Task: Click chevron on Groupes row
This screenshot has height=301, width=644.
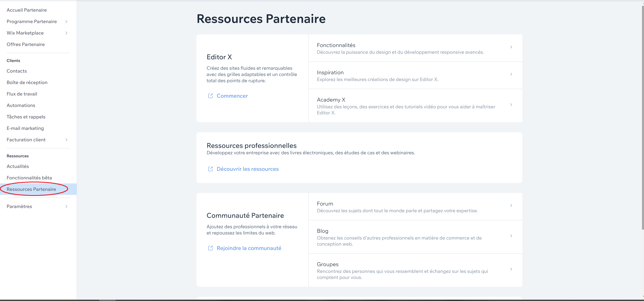Action: click(x=511, y=269)
